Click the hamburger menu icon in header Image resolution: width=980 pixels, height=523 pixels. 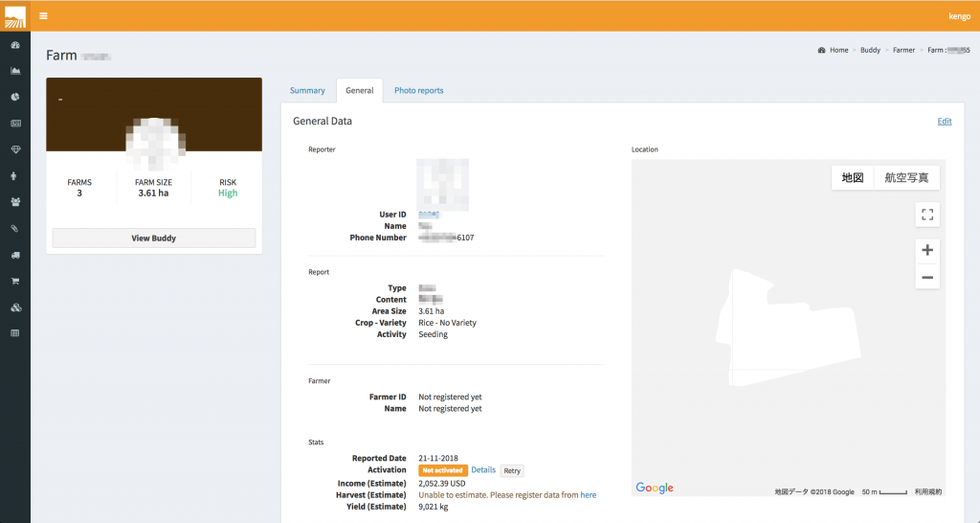click(x=43, y=16)
